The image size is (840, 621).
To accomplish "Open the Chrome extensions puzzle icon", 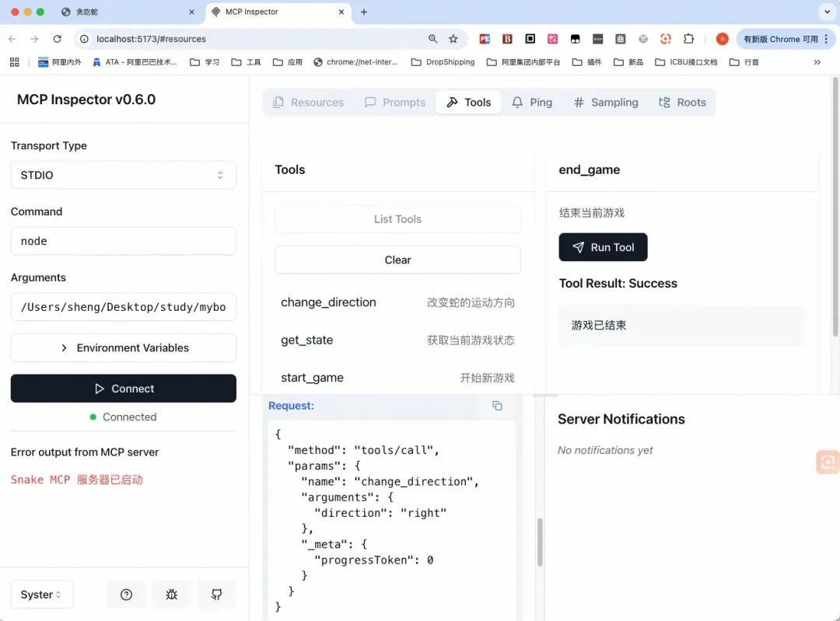I will [688, 39].
